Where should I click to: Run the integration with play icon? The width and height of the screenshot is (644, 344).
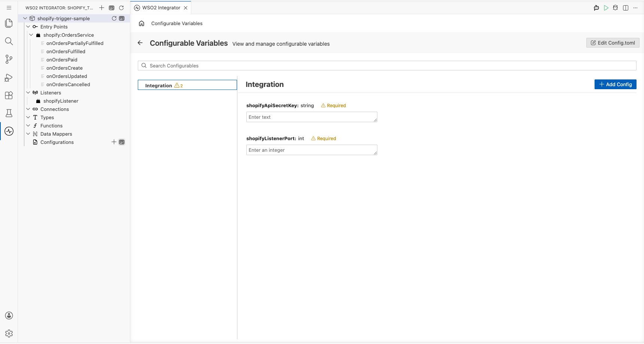click(606, 7)
